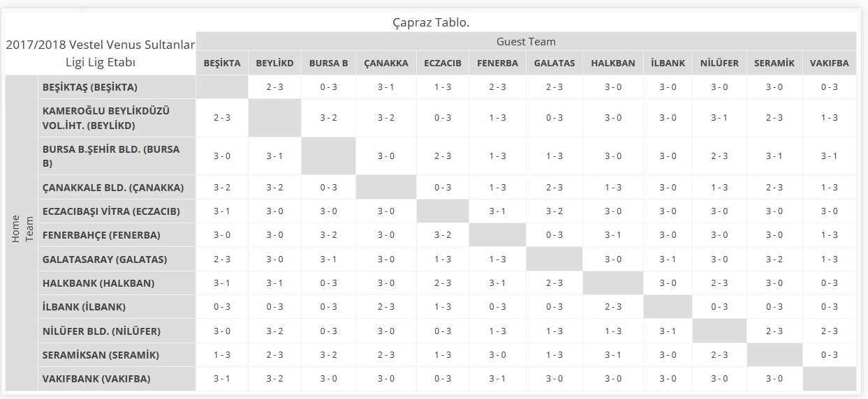This screenshot has height=399, width=868.
Task: Click the VAKIFBA guest team column header
Action: [x=829, y=63]
